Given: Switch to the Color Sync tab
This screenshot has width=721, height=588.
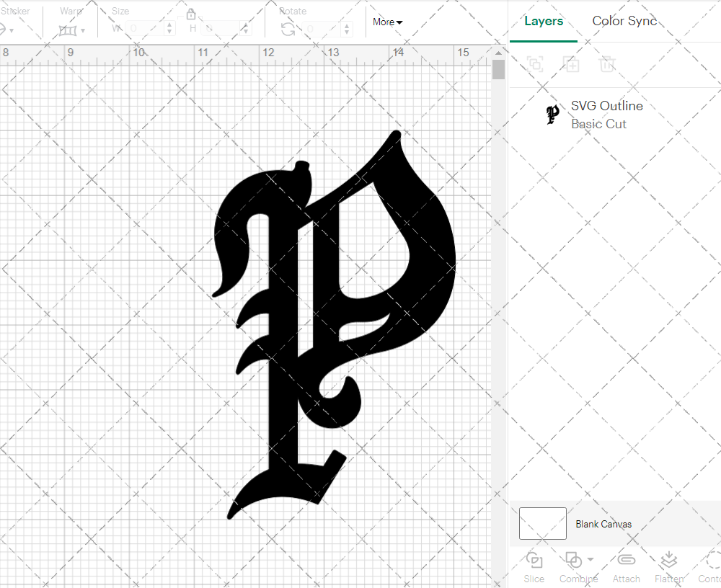Looking at the screenshot, I should click(x=624, y=21).
